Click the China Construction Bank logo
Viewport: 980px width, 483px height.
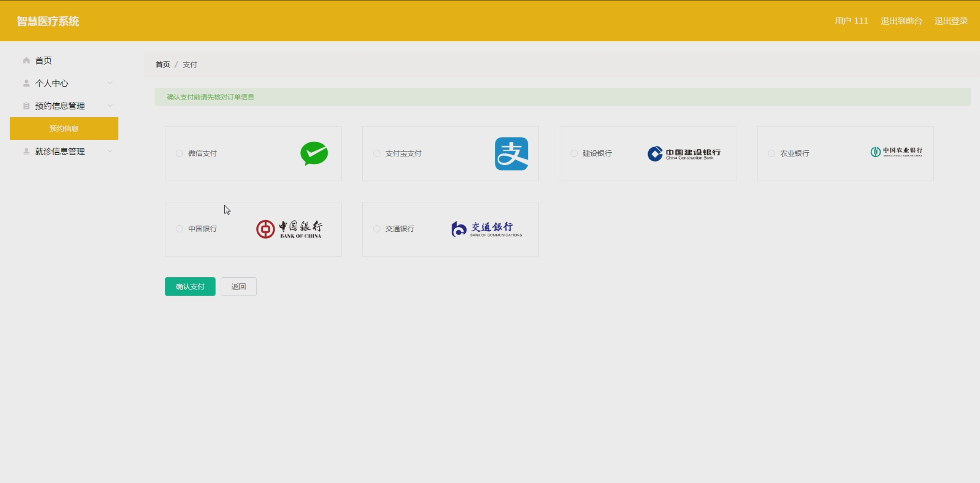tap(684, 153)
